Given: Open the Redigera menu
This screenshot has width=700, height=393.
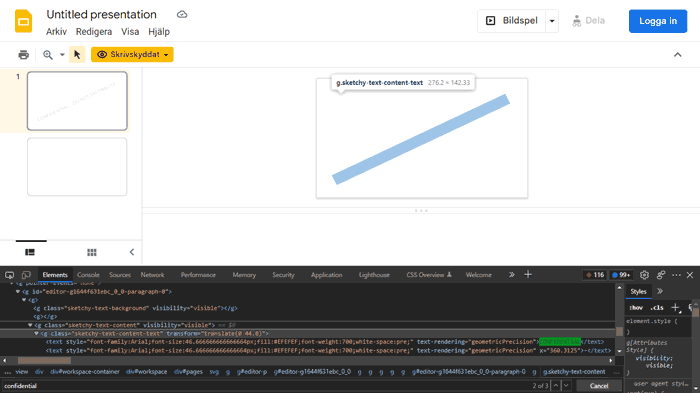Looking at the screenshot, I should click(x=94, y=32).
